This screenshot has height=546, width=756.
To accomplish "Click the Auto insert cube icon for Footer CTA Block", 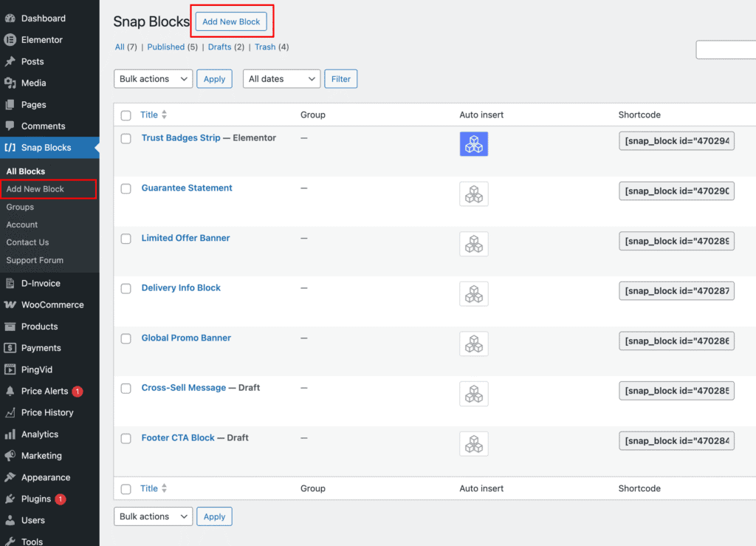I will [473, 444].
